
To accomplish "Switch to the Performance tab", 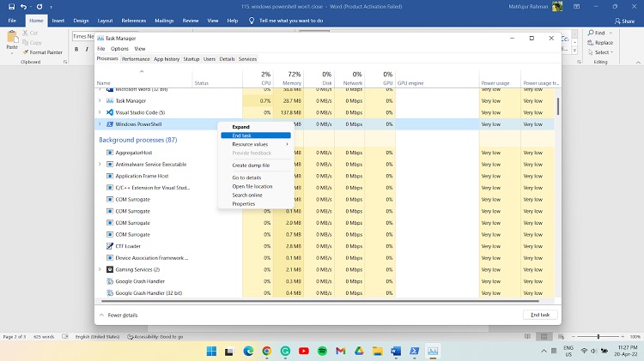I will [x=136, y=59].
